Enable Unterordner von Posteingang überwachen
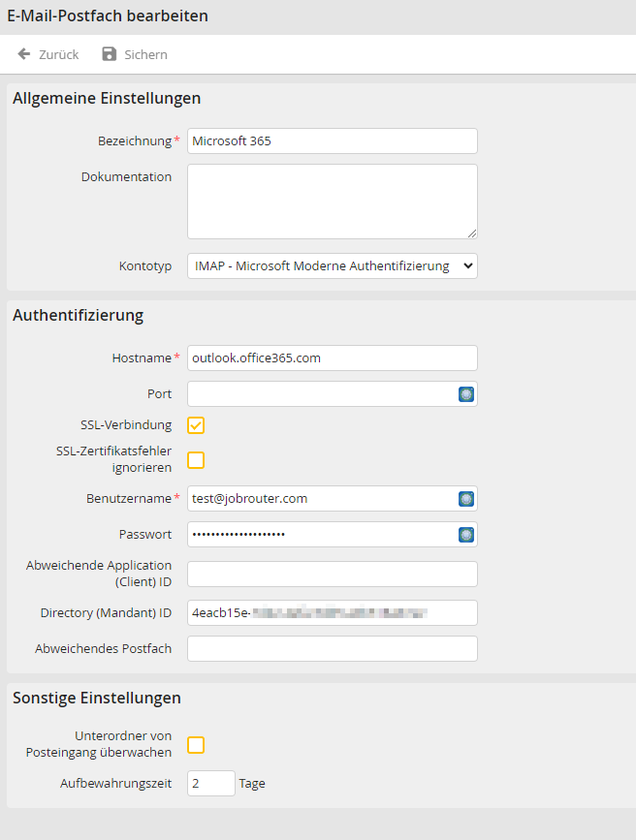Viewport: 636px width, 840px height. tap(195, 744)
